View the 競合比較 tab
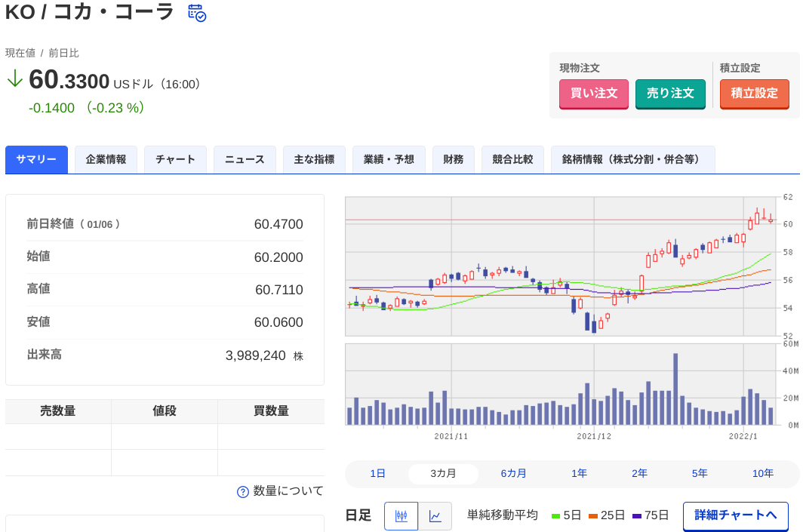Screen dimensions: 803x532 click(512, 159)
